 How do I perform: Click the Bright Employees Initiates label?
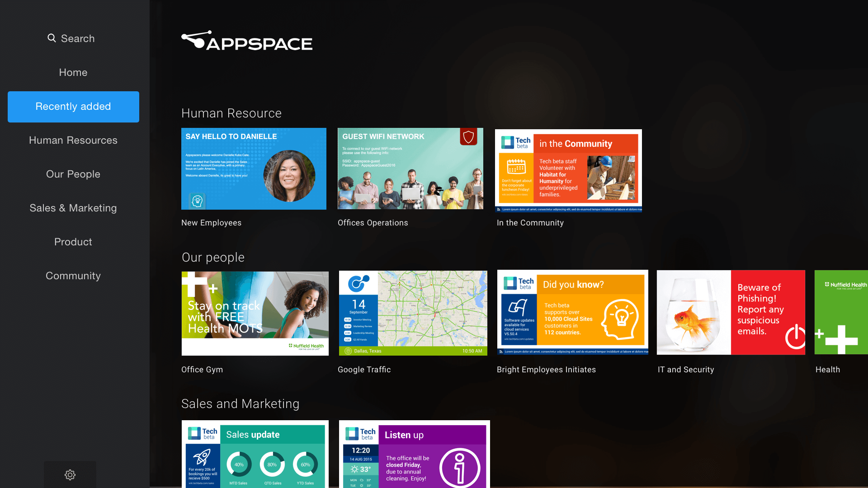(546, 370)
